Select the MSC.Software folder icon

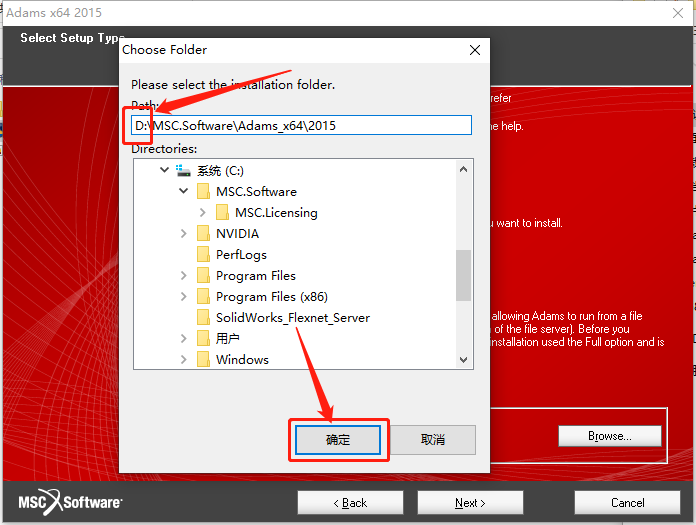[203, 191]
